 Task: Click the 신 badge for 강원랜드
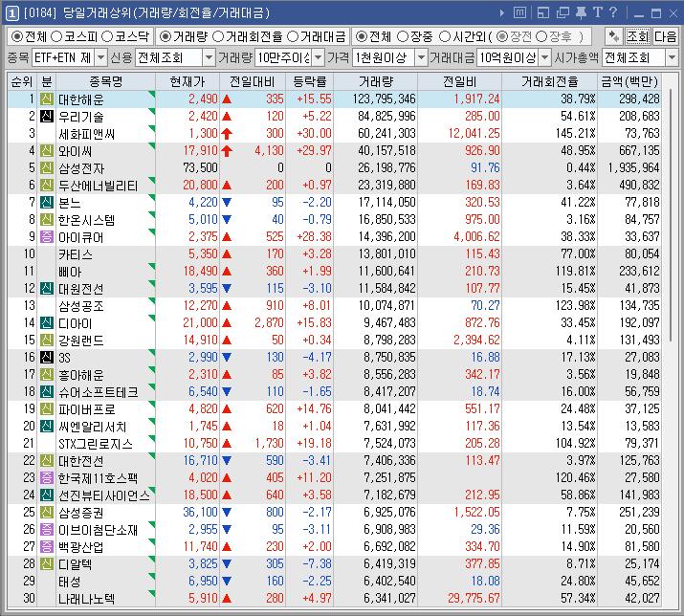pyautogui.click(x=47, y=340)
